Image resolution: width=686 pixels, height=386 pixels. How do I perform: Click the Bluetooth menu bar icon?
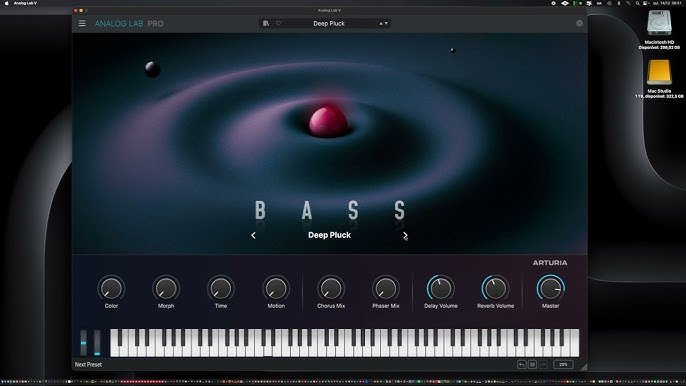[619, 3]
